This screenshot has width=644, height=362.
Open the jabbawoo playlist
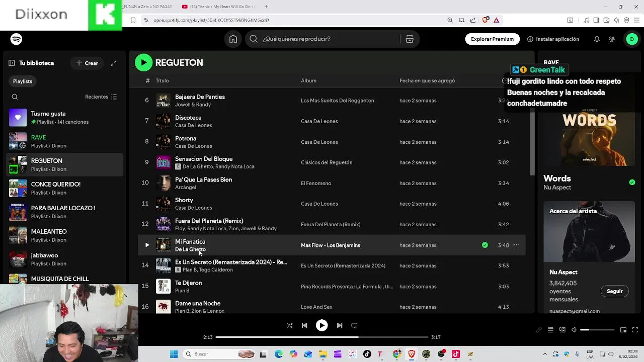[x=64, y=259]
